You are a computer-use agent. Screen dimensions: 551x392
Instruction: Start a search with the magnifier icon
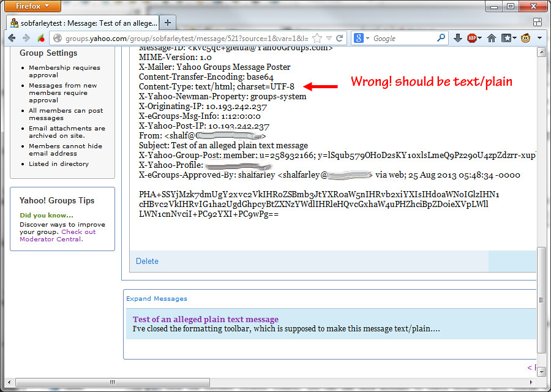coord(441,37)
